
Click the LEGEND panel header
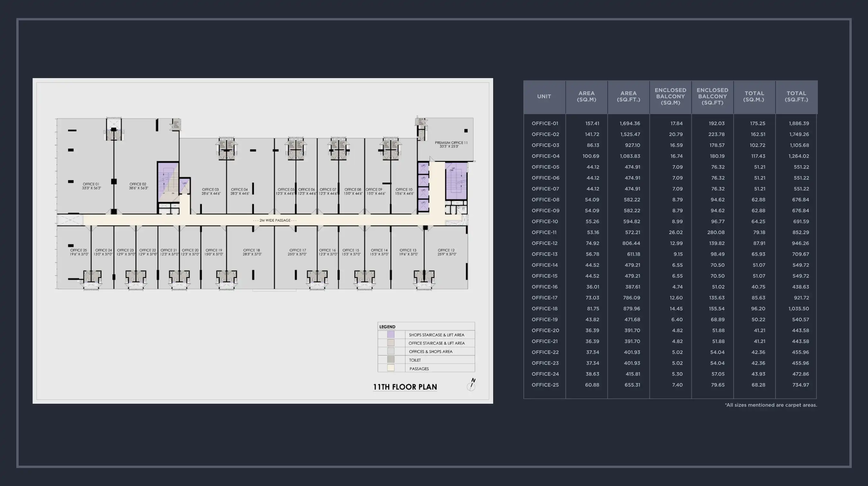pyautogui.click(x=387, y=326)
